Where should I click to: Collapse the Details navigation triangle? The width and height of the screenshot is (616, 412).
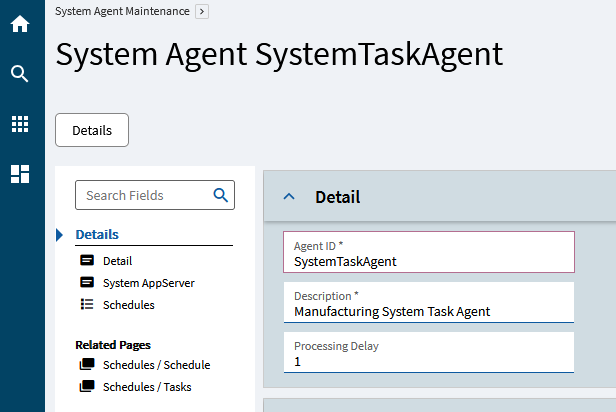pos(59,235)
